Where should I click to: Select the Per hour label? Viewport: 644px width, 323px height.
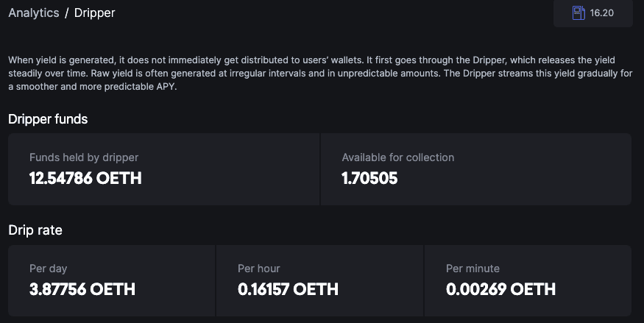point(259,269)
